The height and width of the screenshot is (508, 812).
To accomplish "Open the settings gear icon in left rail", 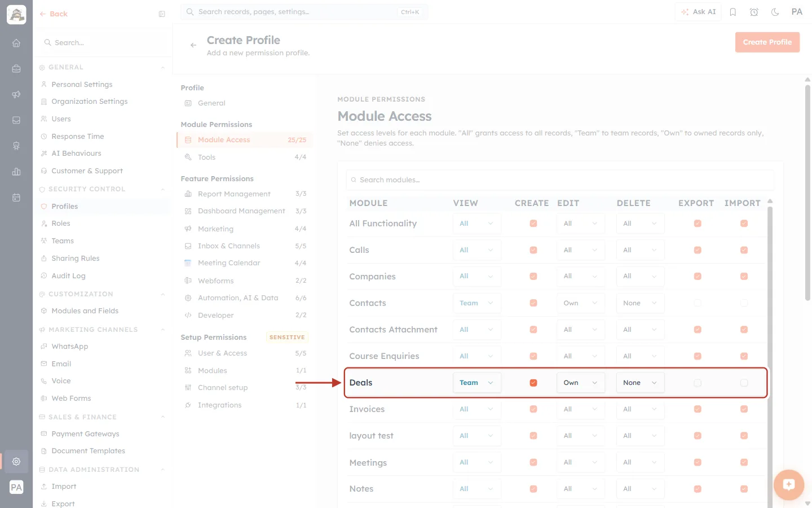I will (16, 461).
